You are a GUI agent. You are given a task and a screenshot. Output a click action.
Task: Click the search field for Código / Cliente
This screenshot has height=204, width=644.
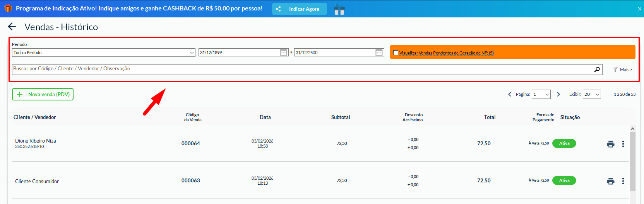pyautogui.click(x=302, y=69)
